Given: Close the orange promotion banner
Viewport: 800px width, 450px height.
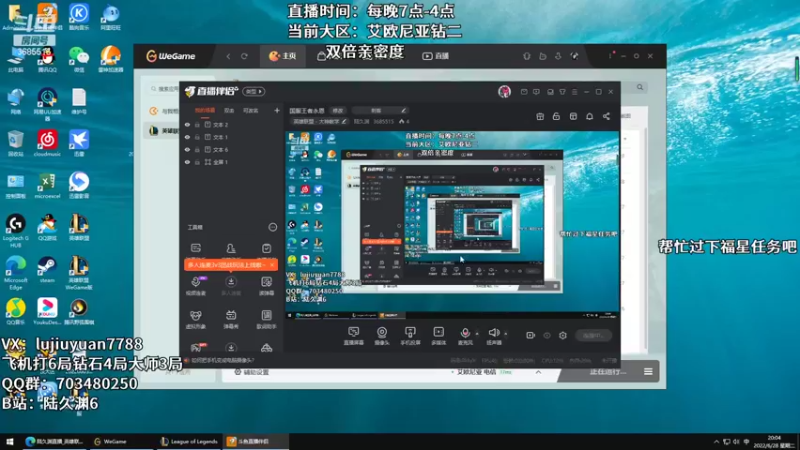Looking at the screenshot, I should pyautogui.click(x=272, y=265).
